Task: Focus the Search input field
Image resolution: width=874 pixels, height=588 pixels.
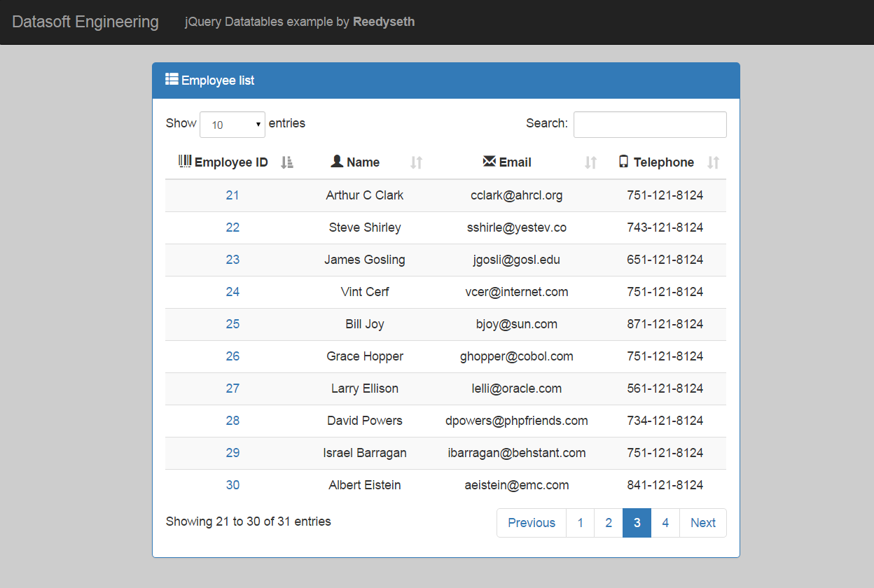Action: 650,125
